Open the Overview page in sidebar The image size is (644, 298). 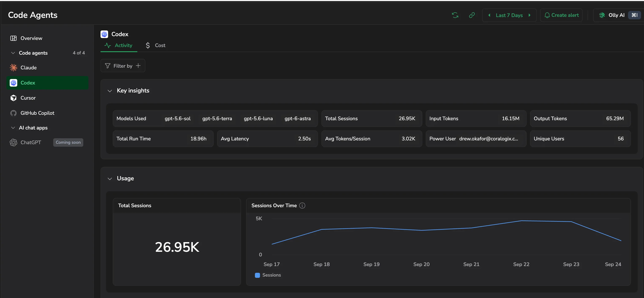[47, 38]
